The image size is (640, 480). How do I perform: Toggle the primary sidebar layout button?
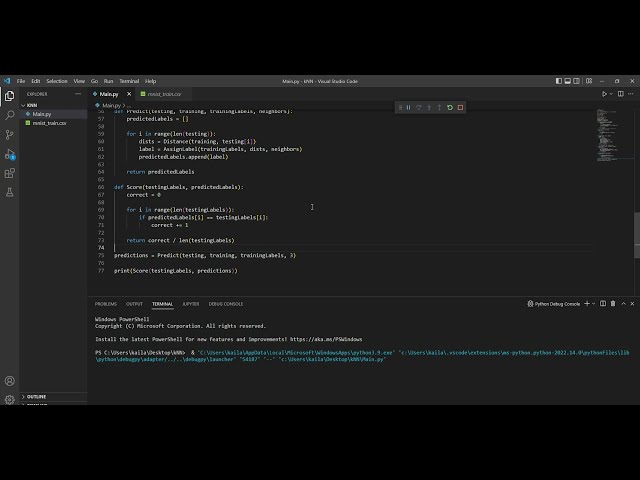[x=559, y=81]
